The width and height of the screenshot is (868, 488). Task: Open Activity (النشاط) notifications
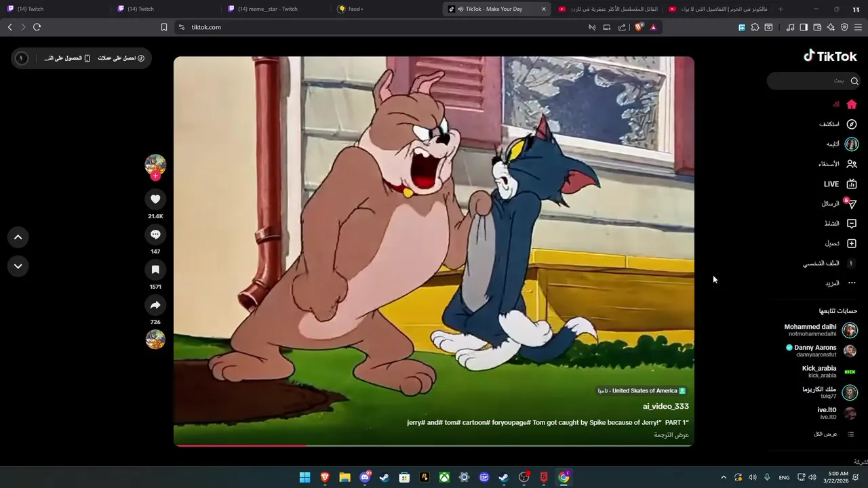click(841, 224)
